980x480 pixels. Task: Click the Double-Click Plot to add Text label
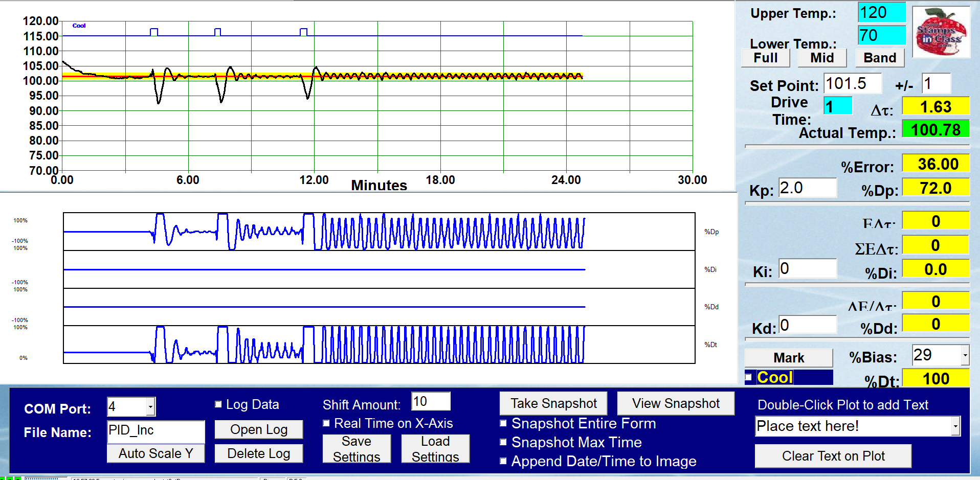[842, 405]
